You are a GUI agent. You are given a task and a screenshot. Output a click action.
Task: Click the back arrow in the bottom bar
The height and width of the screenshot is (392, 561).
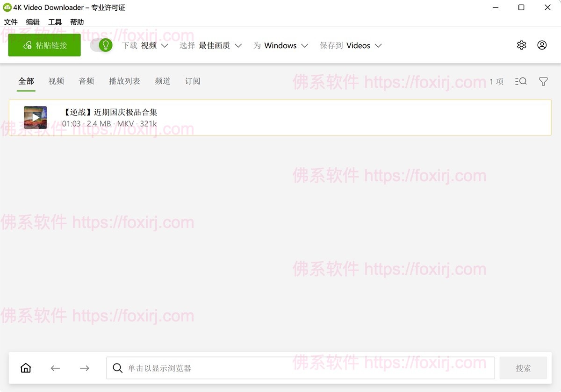tap(55, 368)
